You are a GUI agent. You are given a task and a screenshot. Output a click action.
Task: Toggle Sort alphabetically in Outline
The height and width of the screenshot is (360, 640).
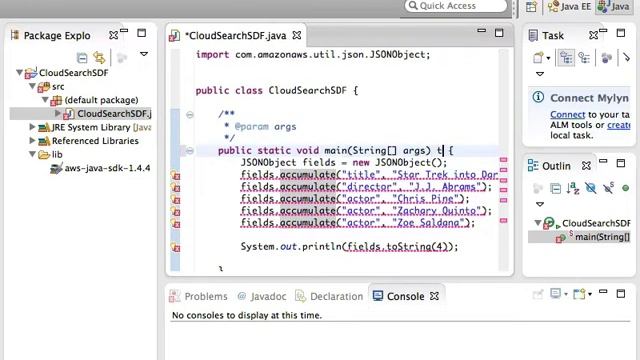573,189
